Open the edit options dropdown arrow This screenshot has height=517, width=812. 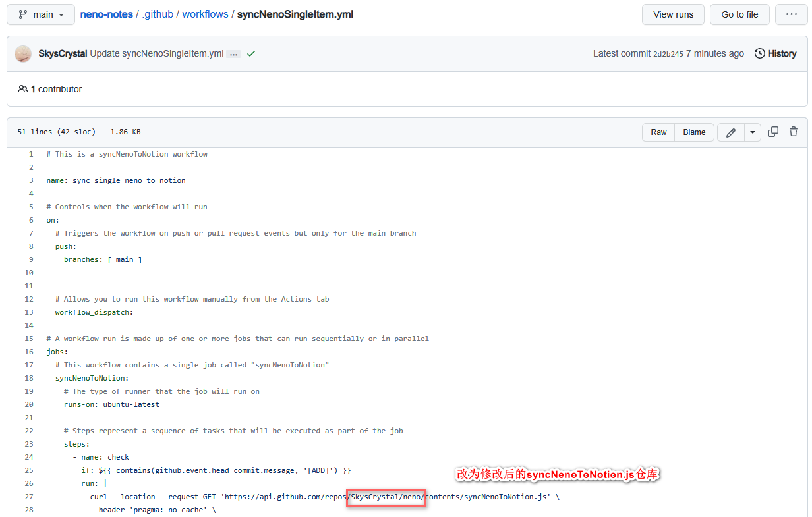(x=753, y=132)
